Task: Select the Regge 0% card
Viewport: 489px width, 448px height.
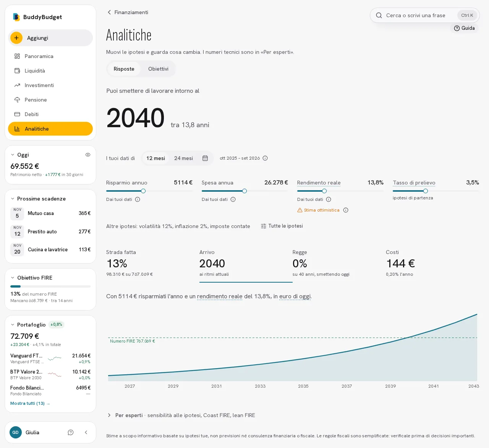Action: tap(339, 264)
